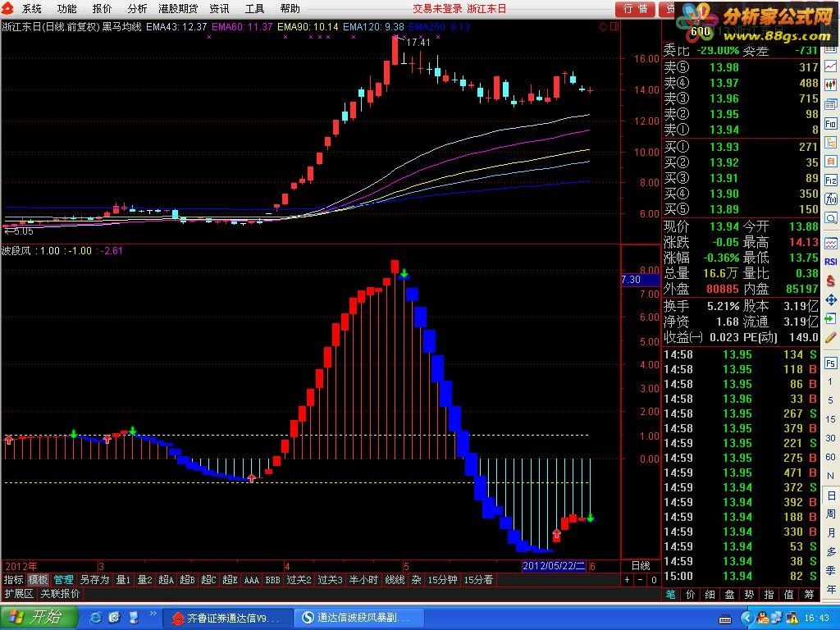The height and width of the screenshot is (630, 840).
Task: Expand hidden system tray icons arrow
Action: (x=748, y=619)
